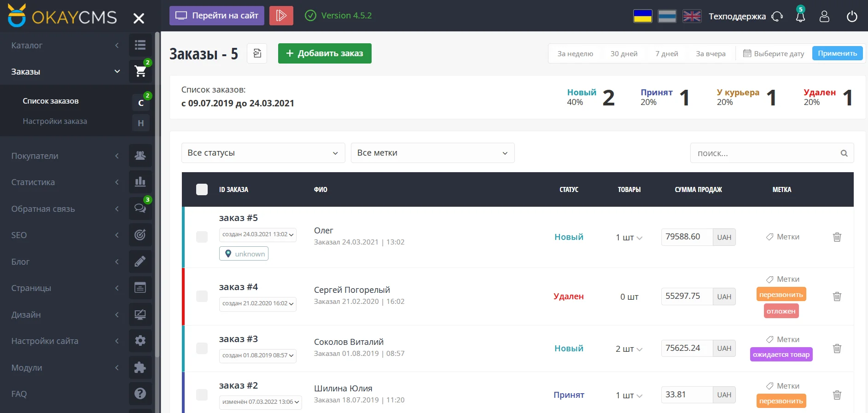Click the price field of order #5
Screen dimensions: 868x413
click(687, 237)
